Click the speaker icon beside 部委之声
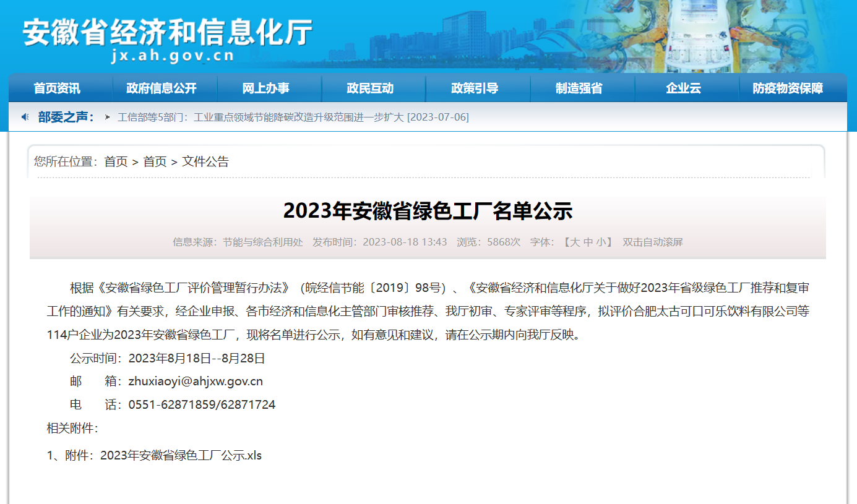857x504 pixels. (25, 117)
